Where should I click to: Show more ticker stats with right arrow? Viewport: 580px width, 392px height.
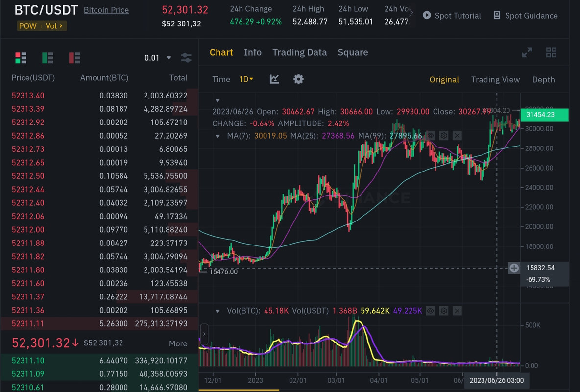pos(411,13)
